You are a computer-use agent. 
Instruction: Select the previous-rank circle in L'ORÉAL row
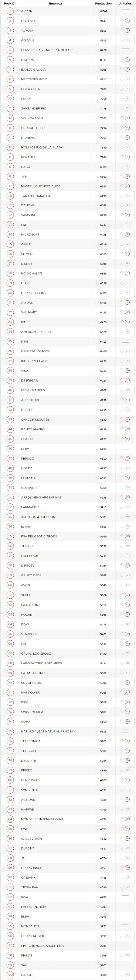coord(127,137)
